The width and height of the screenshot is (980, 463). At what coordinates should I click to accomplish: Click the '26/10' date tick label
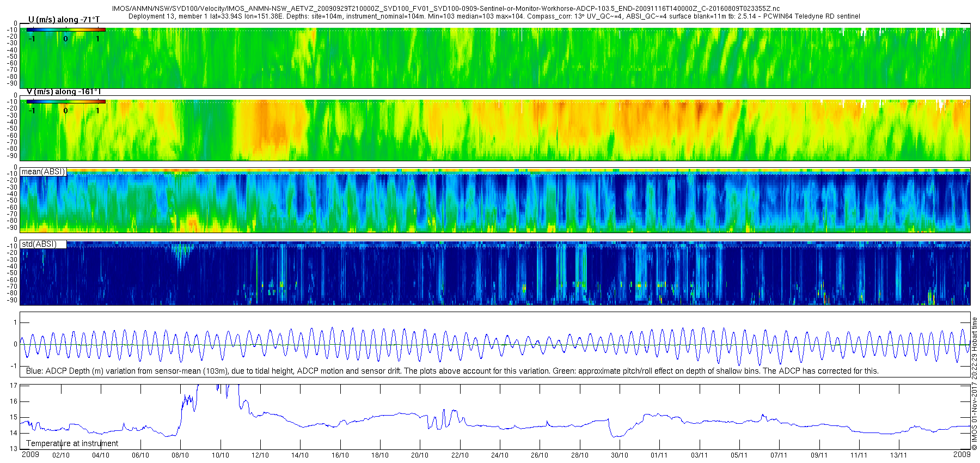click(x=540, y=455)
